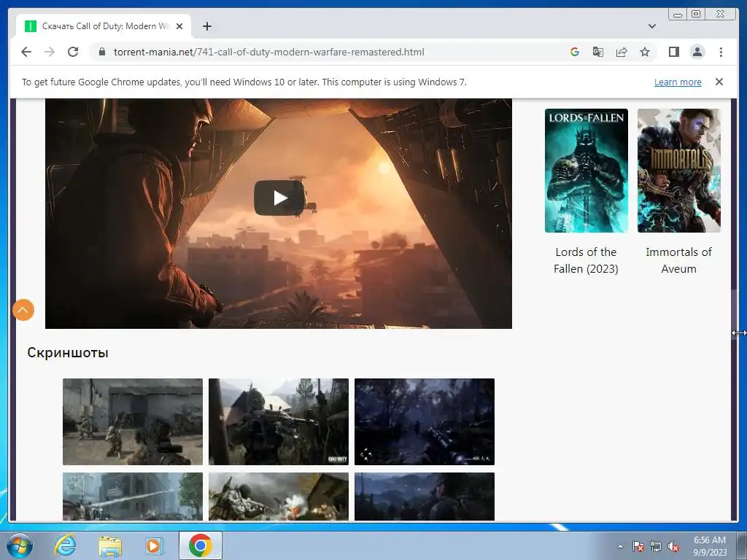Open screenshot with city street tracer fire
747x560 pixels.
tap(133, 496)
